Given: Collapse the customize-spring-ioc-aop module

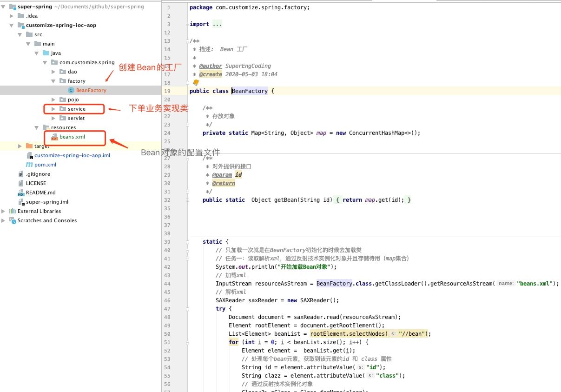Looking at the screenshot, I should [12, 25].
